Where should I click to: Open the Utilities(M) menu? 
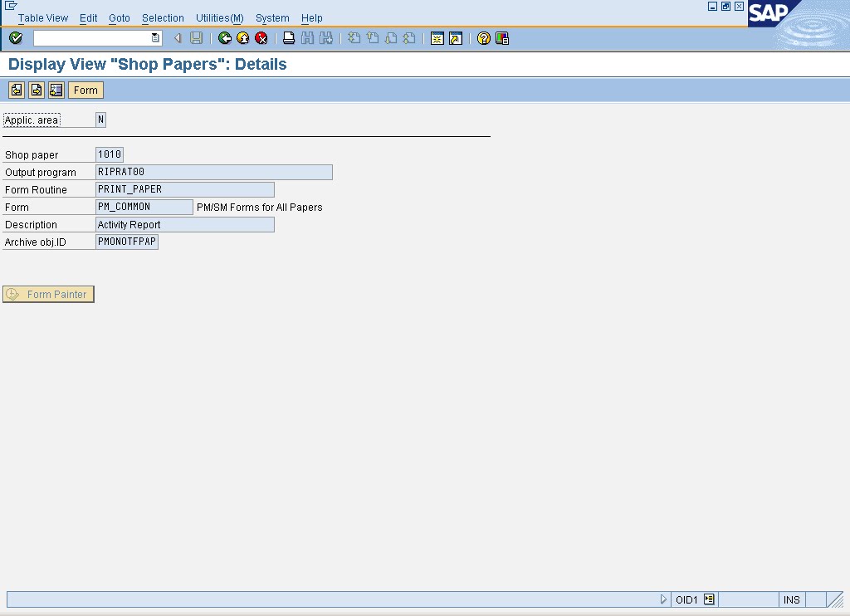[218, 17]
